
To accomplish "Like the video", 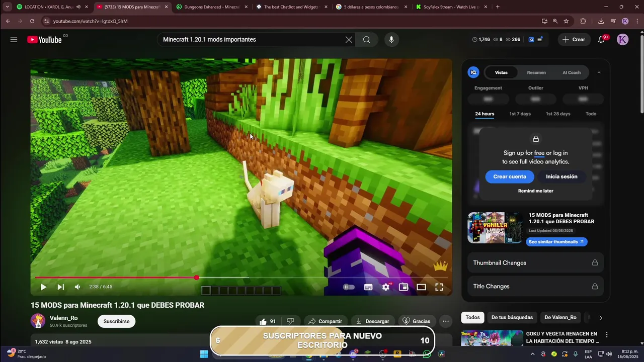I will (x=268, y=321).
